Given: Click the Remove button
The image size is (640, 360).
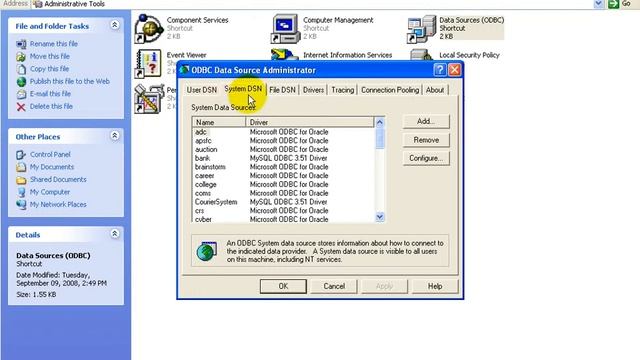Looking at the screenshot, I should (426, 140).
